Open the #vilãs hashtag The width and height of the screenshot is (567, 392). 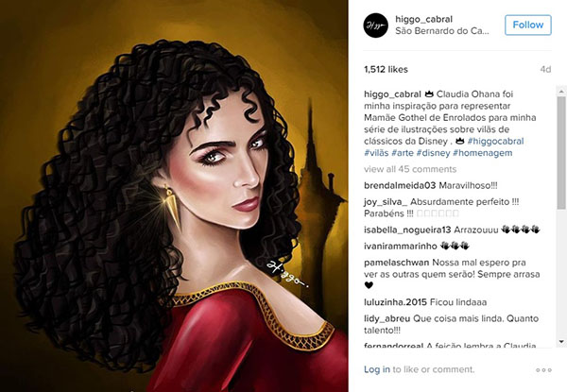pyautogui.click(x=376, y=153)
